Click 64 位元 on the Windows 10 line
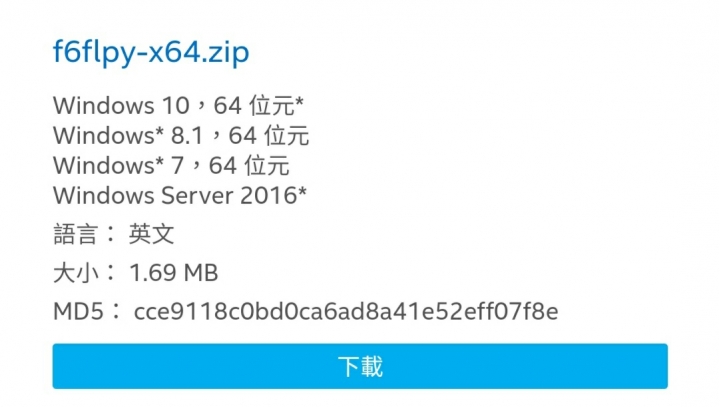The height and width of the screenshot is (407, 720). 258,106
